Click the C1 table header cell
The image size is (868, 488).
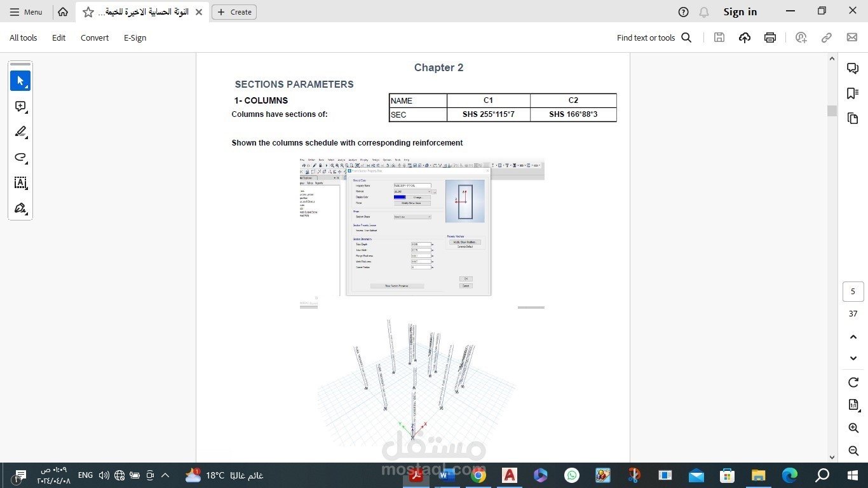tap(488, 100)
